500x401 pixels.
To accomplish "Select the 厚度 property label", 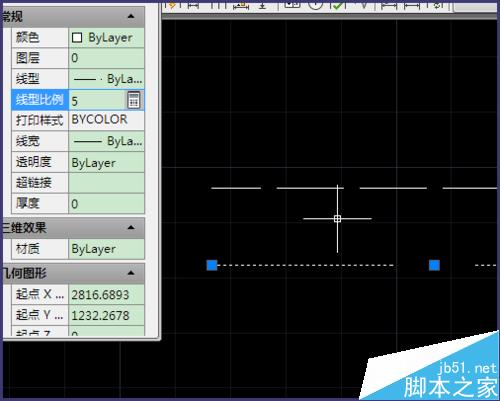I will click(x=40, y=203).
